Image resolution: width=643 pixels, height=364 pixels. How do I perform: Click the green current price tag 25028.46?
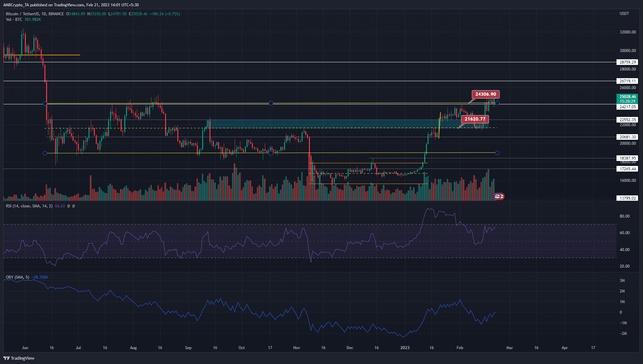626,97
